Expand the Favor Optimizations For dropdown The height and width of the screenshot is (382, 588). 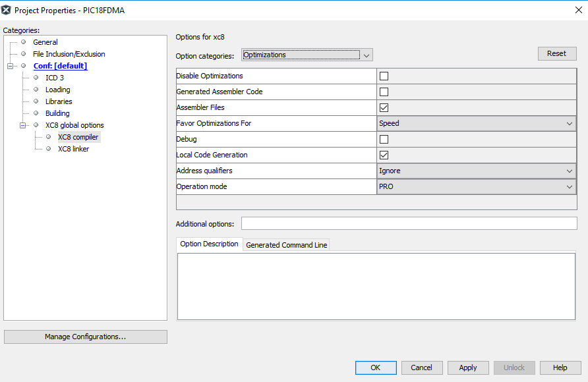coord(477,124)
